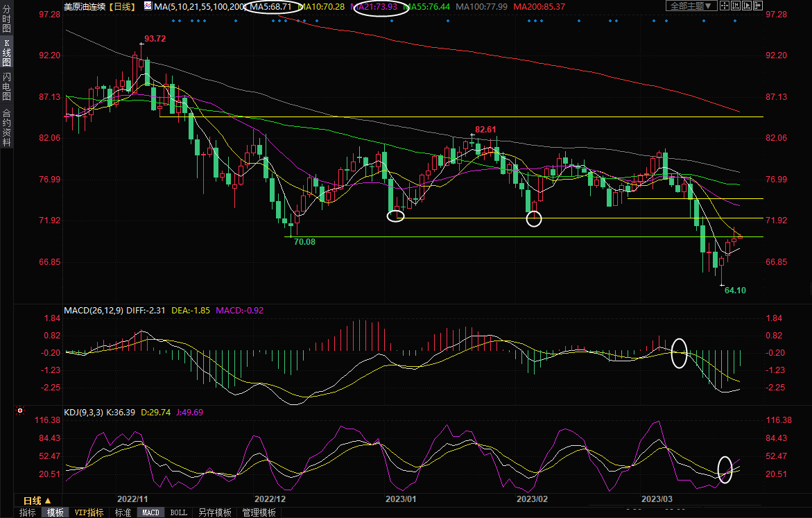
Task: Toggle the BOLL indicator tab
Action: point(178,512)
